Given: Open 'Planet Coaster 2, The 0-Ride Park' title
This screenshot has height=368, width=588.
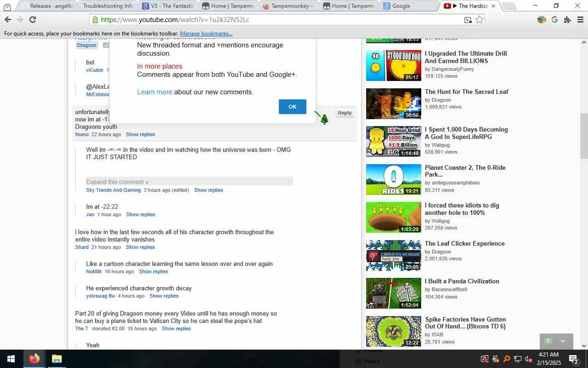Looking at the screenshot, I should coord(465,171).
